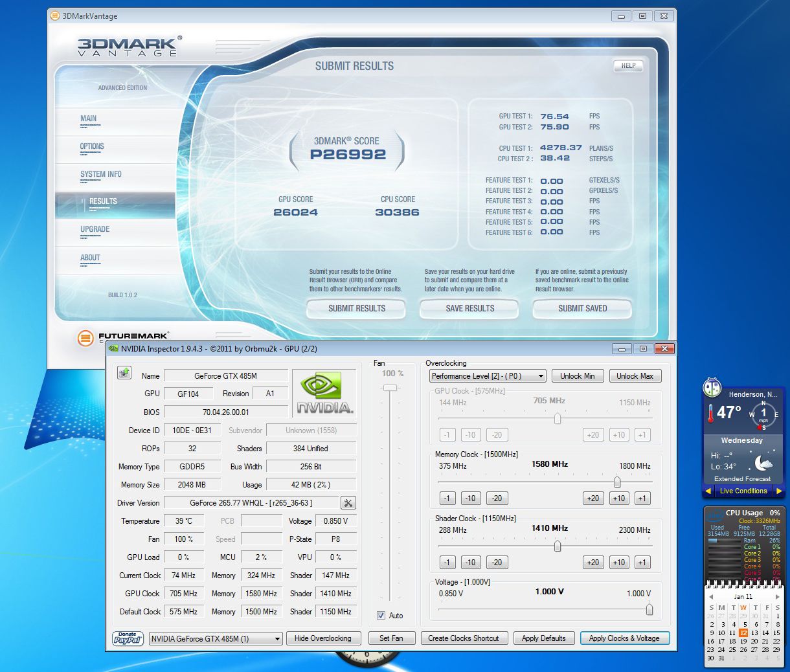Click the P26992 3DMark score value
Viewport: 790px width, 672px height.
click(x=348, y=155)
